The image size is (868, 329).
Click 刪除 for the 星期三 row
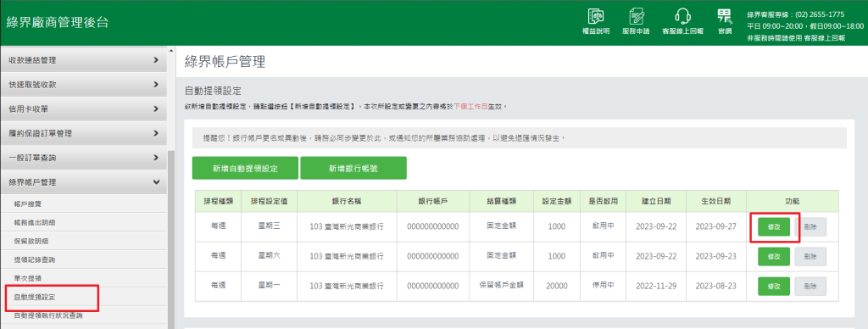(x=810, y=227)
